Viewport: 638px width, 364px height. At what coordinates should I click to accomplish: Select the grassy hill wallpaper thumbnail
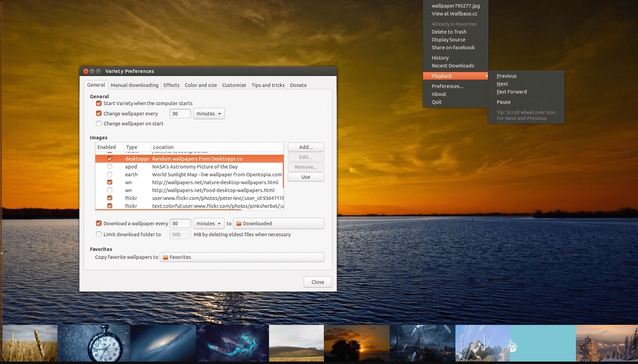click(x=296, y=343)
